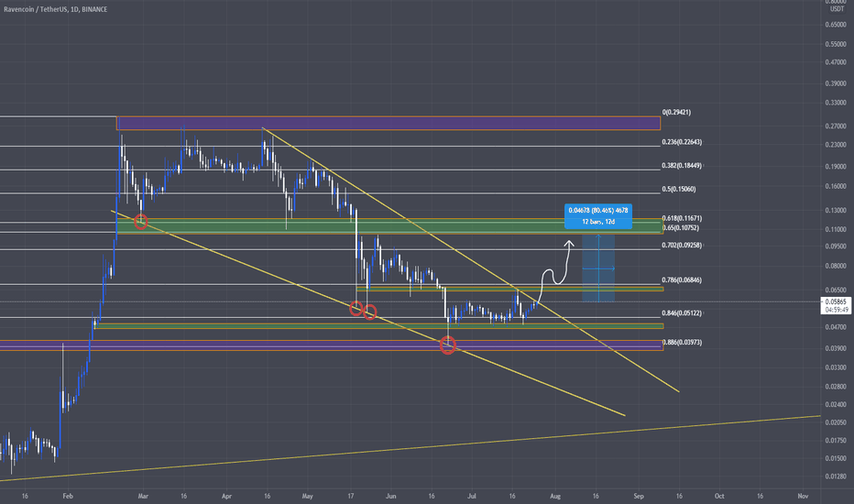The height and width of the screenshot is (504, 854).
Task: Click the USDT currency label on price axis
Action: pyautogui.click(x=837, y=9)
